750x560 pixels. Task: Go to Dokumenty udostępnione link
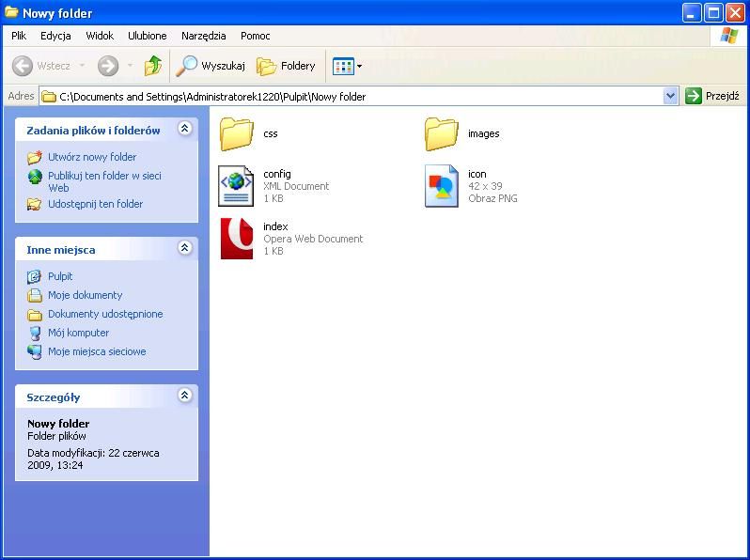(x=105, y=314)
